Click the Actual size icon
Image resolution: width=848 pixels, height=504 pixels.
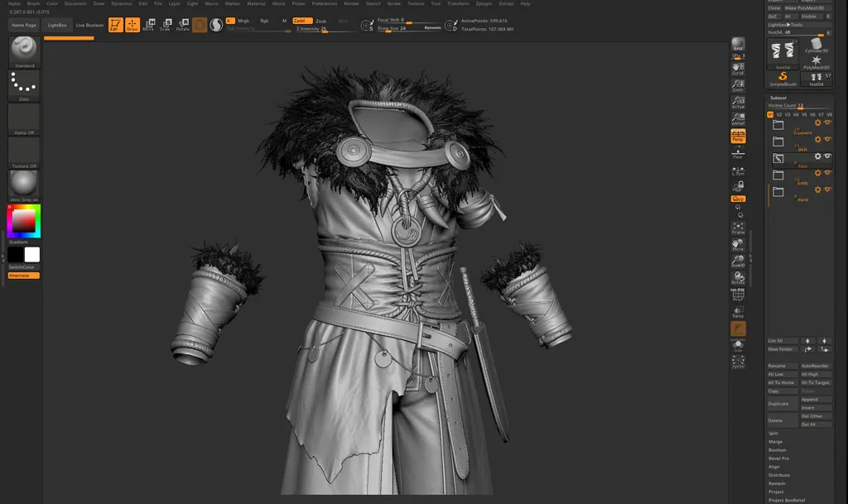pyautogui.click(x=738, y=102)
